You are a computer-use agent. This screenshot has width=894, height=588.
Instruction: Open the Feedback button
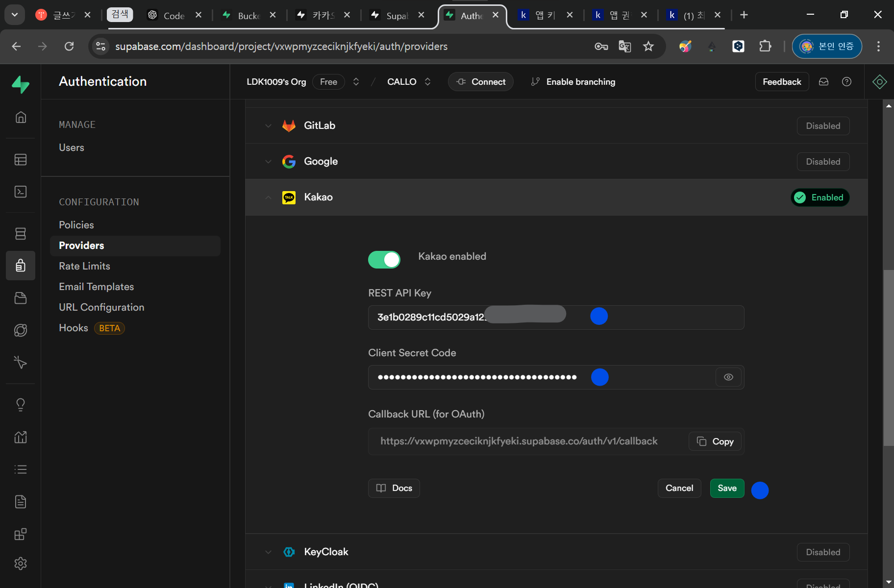point(782,82)
